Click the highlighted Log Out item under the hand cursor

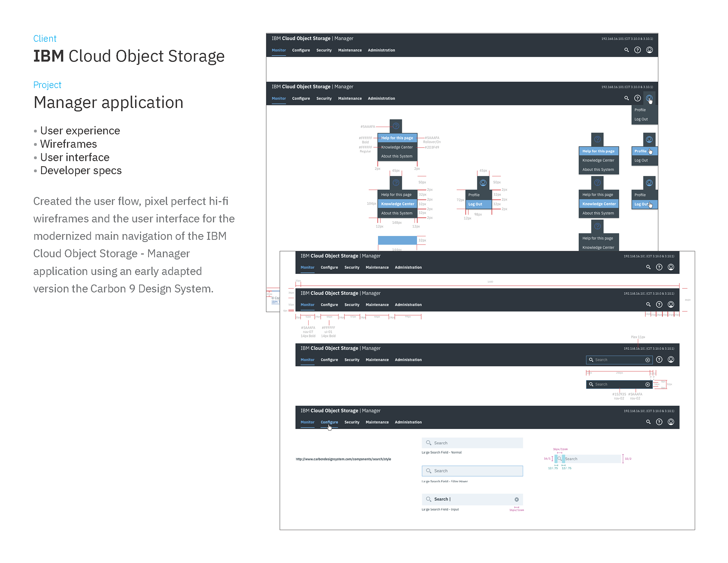[x=644, y=204]
